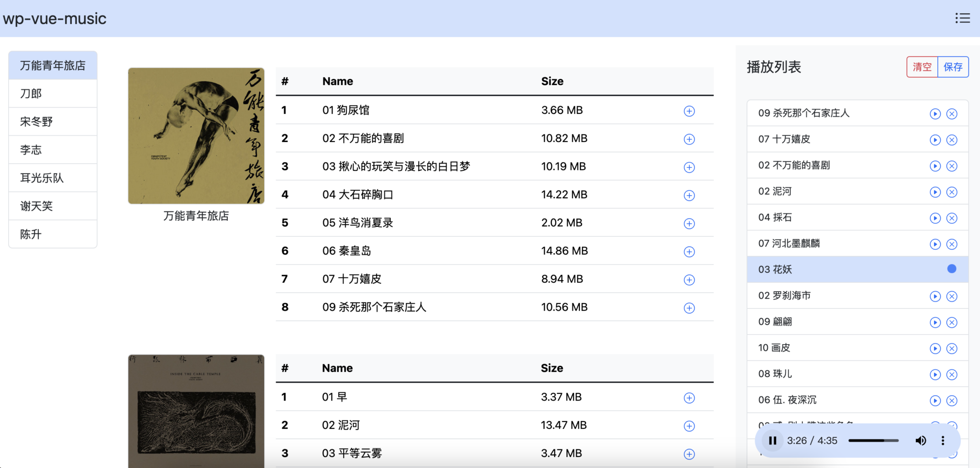Mute the audio player volume
Image resolution: width=980 pixels, height=468 pixels.
click(920, 440)
